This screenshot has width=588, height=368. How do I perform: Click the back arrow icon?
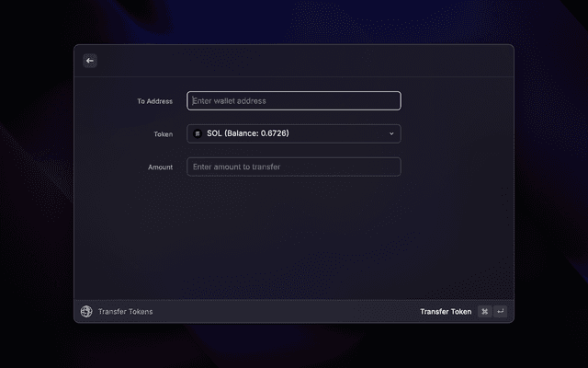tap(89, 61)
